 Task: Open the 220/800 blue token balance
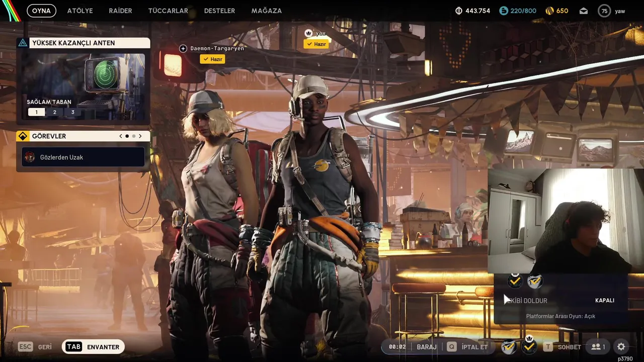(x=518, y=11)
